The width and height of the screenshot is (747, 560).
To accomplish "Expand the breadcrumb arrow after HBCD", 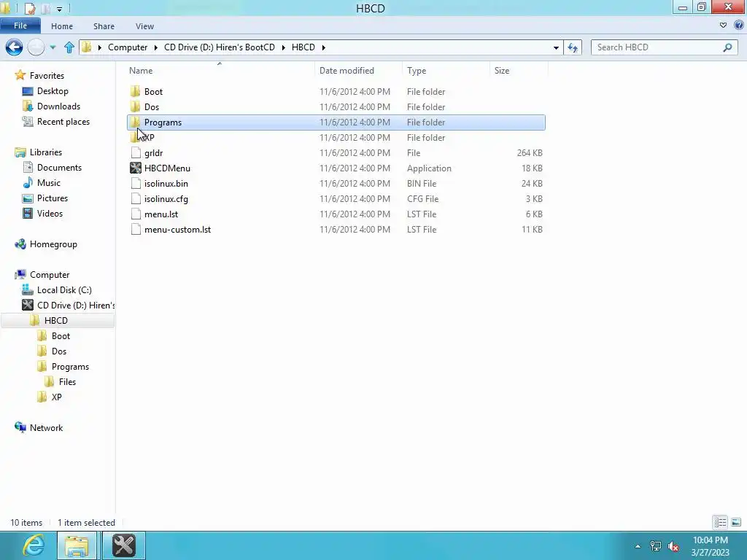I will 323,47.
